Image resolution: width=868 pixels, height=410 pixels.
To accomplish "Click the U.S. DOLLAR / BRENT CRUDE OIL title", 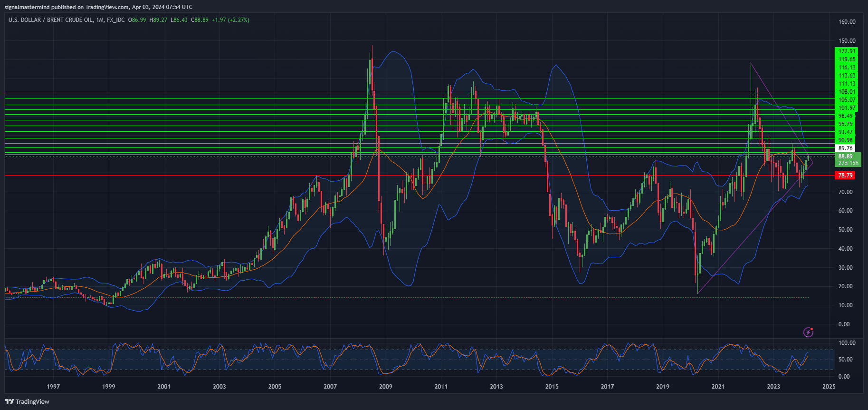I will point(50,20).
